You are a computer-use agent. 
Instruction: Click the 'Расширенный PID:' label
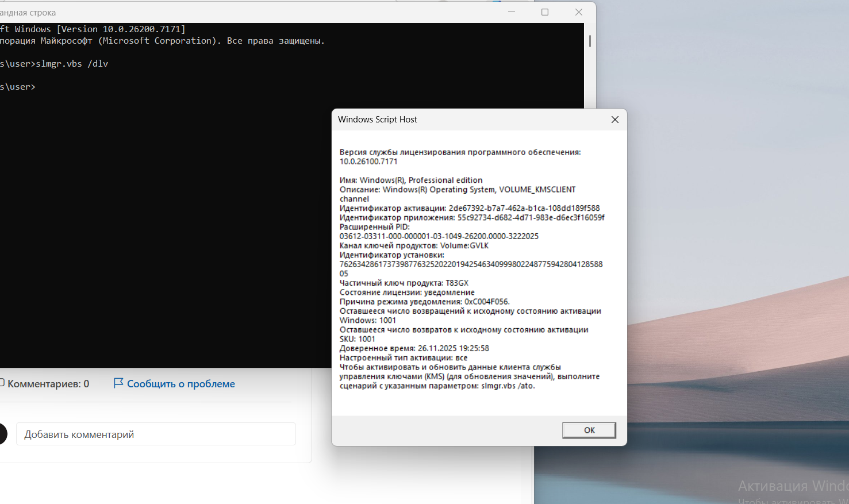(x=375, y=226)
